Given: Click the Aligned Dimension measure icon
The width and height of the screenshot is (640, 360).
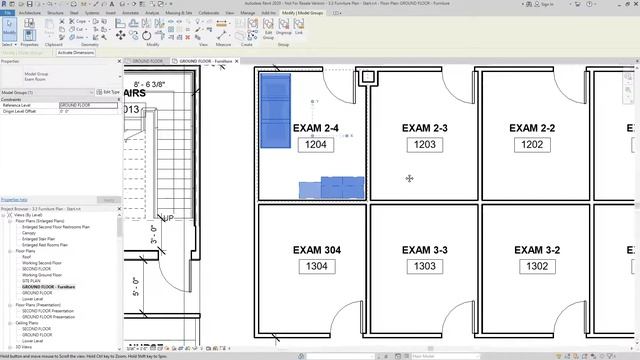Looking at the screenshot, I should (x=222, y=23).
